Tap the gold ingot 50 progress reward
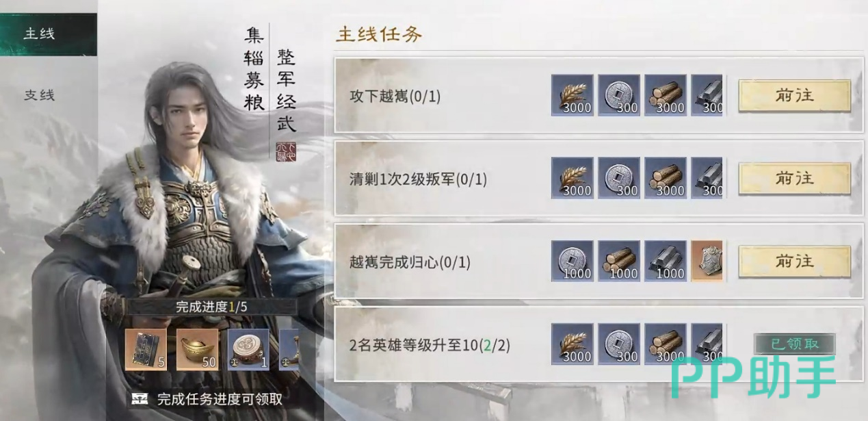This screenshot has height=421, width=868. point(198,349)
